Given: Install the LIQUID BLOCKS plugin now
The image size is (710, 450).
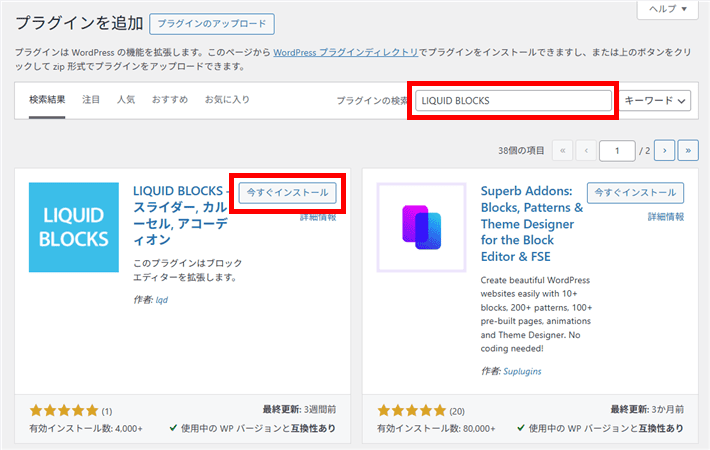Looking at the screenshot, I should tap(288, 193).
